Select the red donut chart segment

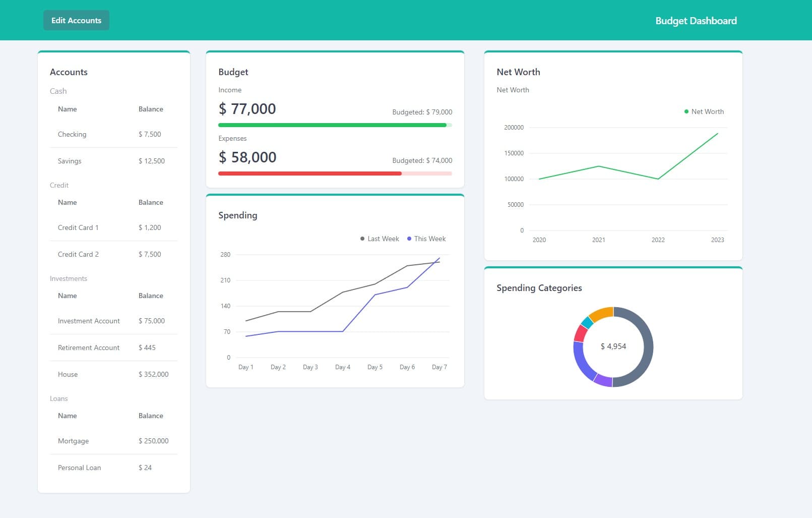(x=580, y=333)
